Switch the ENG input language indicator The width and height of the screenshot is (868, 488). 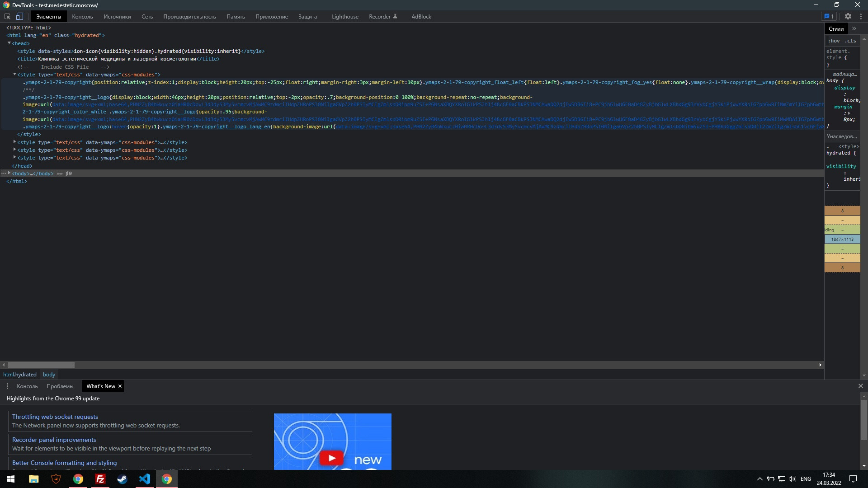click(806, 479)
